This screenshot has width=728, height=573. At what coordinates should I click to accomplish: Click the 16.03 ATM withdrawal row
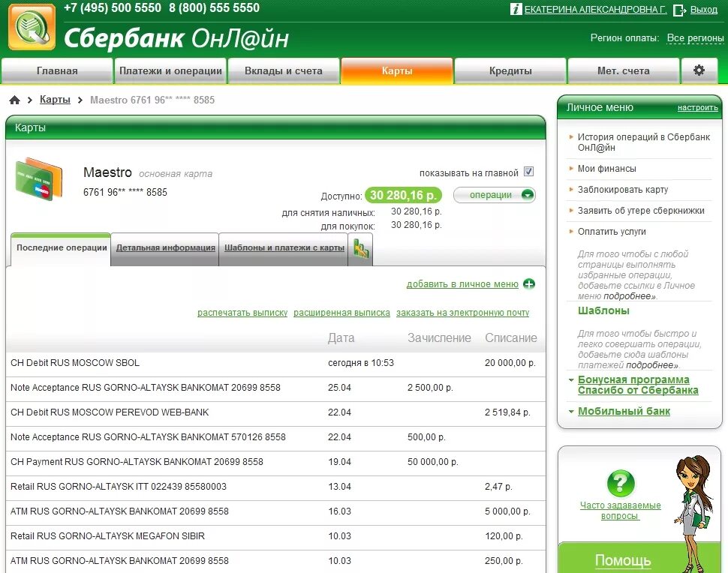point(275,511)
